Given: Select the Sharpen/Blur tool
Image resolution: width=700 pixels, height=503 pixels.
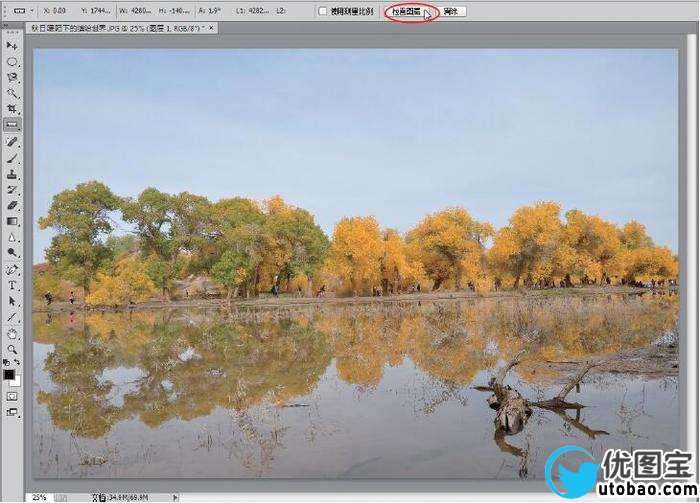Looking at the screenshot, I should (x=12, y=237).
